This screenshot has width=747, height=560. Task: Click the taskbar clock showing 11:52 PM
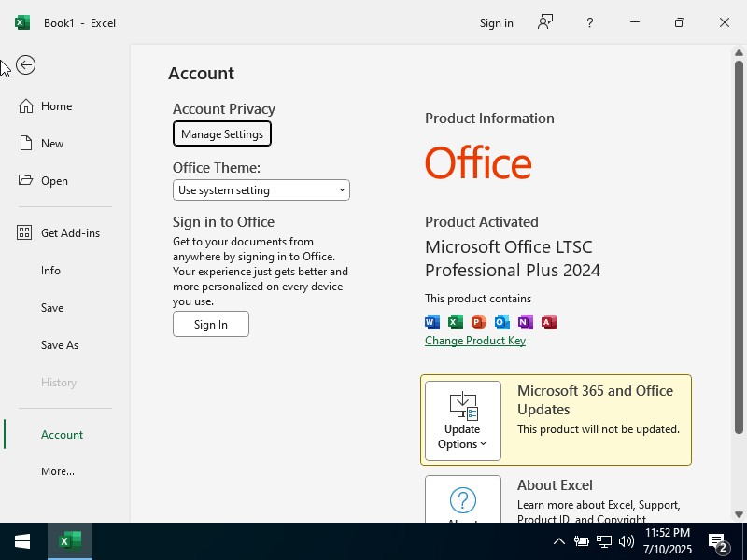(x=668, y=541)
